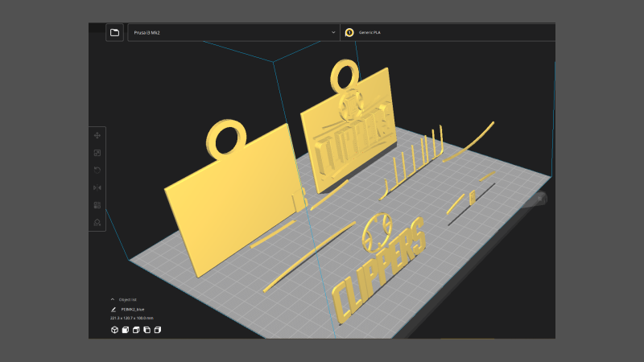
Task: Choose the last view cube icon
Action: (x=158, y=330)
